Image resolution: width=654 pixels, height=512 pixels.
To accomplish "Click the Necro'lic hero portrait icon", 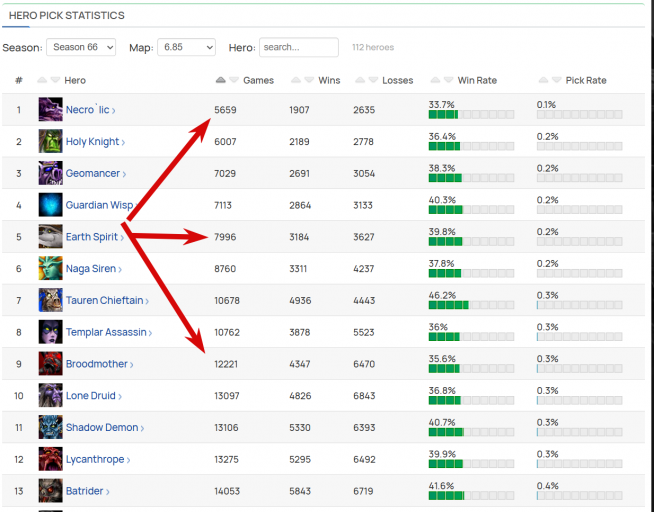I will (50, 109).
